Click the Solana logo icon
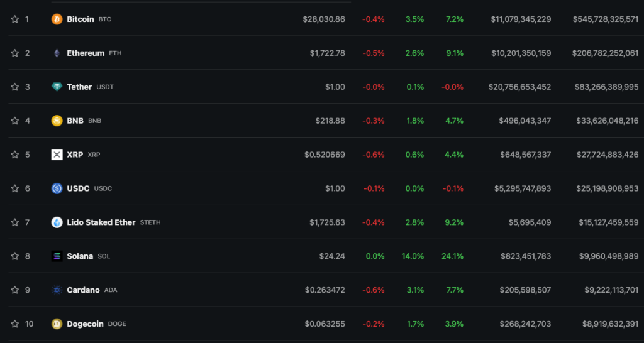 tap(57, 256)
